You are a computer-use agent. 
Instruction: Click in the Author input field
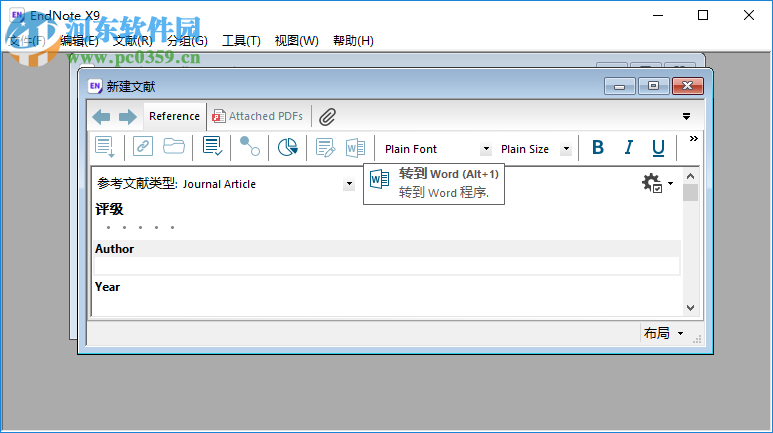387,266
